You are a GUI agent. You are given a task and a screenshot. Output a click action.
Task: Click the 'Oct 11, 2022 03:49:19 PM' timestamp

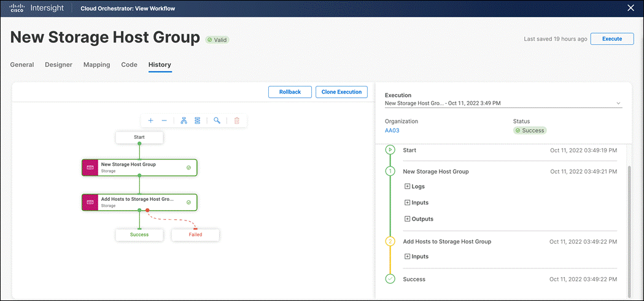coord(584,150)
